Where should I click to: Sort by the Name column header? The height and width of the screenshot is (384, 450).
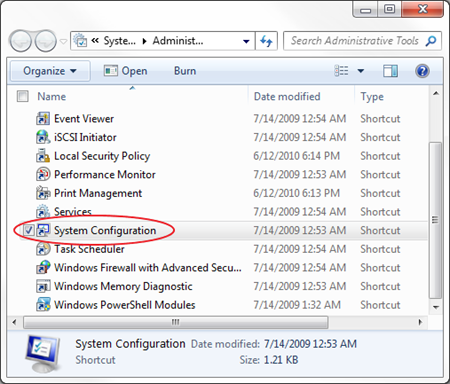(51, 97)
